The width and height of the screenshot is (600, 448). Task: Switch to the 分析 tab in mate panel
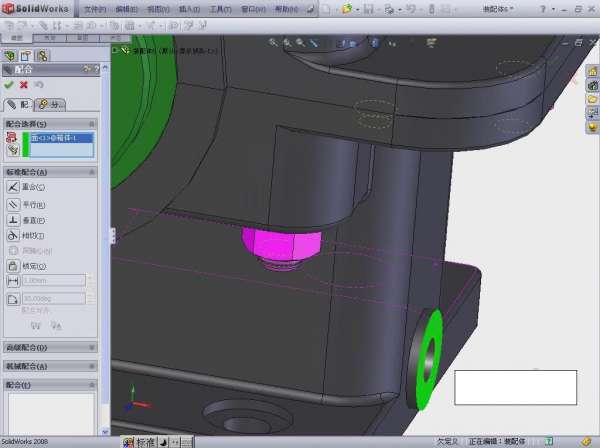(x=52, y=104)
